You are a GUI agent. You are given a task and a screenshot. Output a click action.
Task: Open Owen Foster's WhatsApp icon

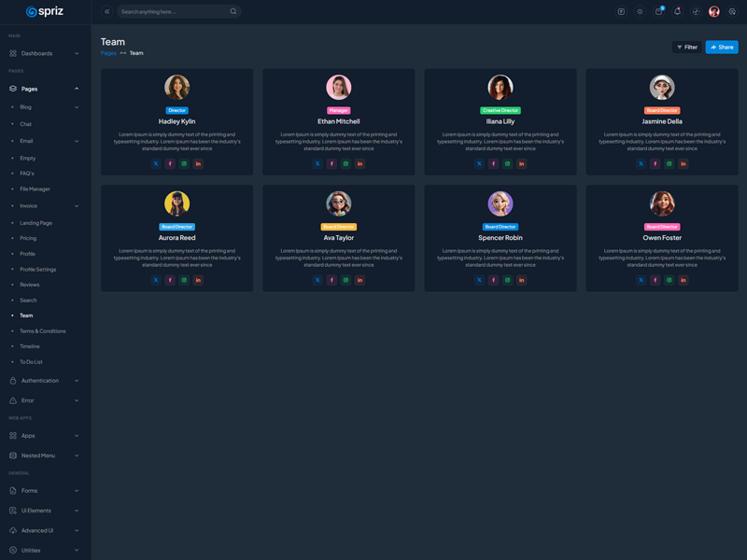point(669,280)
